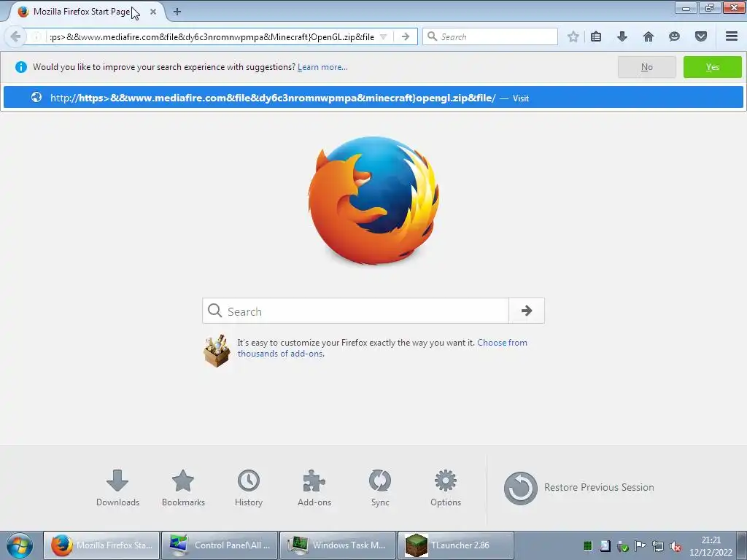This screenshot has height=560, width=747.
Task: Decline search suggestions with No
Action: click(x=646, y=67)
